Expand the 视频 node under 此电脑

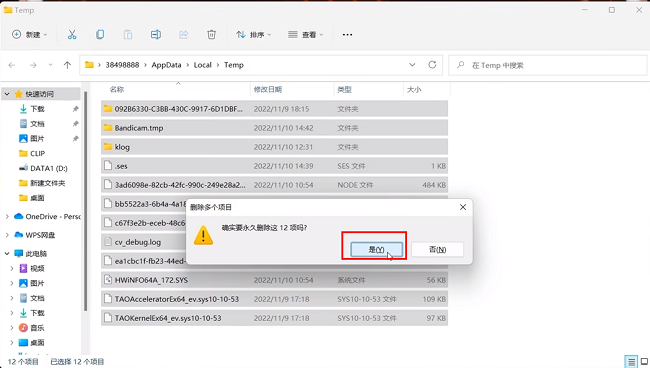[x=12, y=269]
